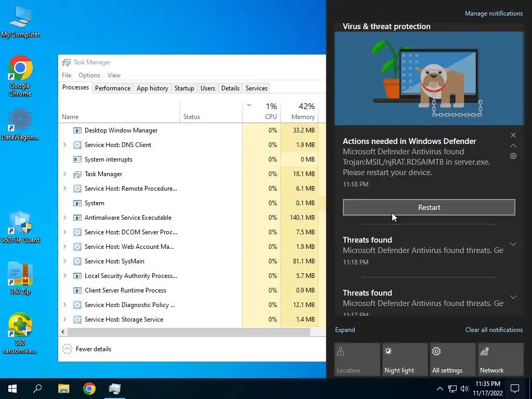
Task: Click scrollbar left arrow in Task Manager
Action: [63, 332]
